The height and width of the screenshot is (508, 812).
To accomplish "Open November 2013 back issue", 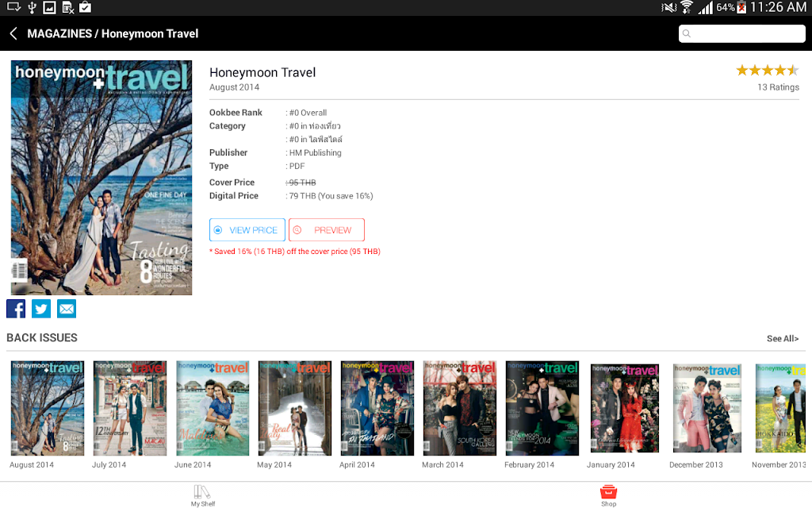I will (x=780, y=409).
